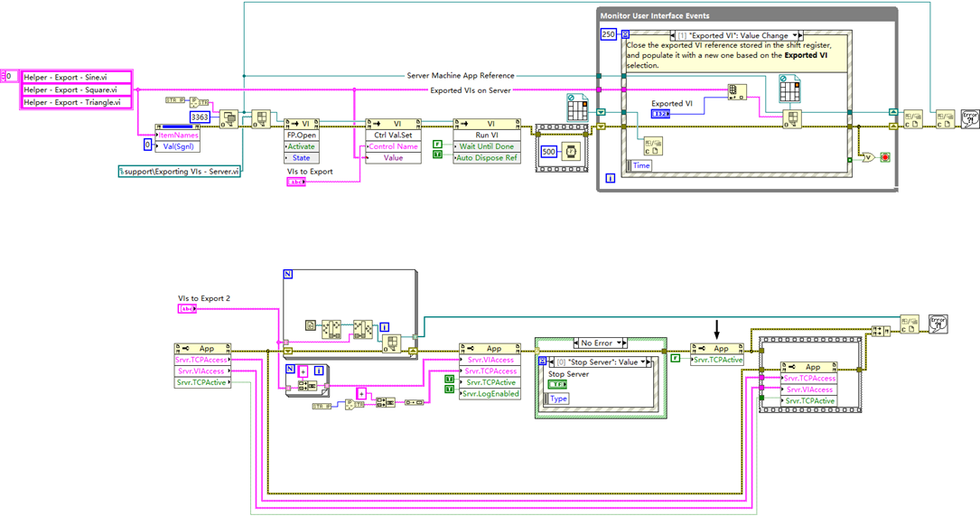Viewport: 980px width, 516px height.
Task: Select the Index Array function in the event case
Action: [737, 92]
